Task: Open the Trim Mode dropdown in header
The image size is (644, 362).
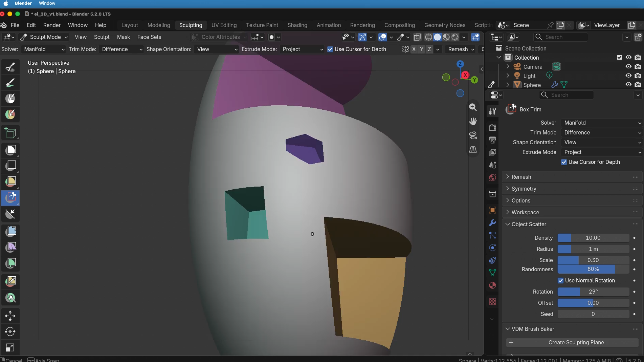Action: point(121,49)
